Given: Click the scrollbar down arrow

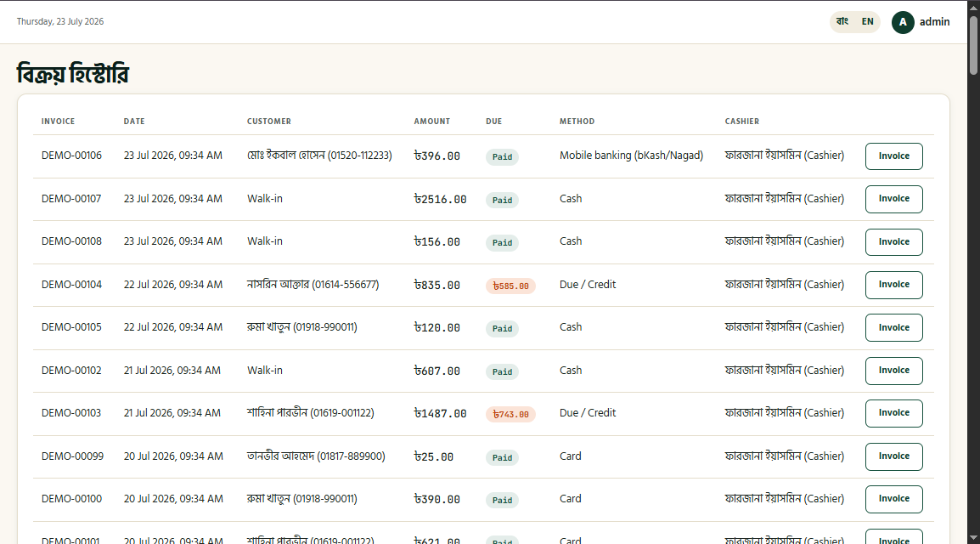Looking at the screenshot, I should (x=974, y=538).
